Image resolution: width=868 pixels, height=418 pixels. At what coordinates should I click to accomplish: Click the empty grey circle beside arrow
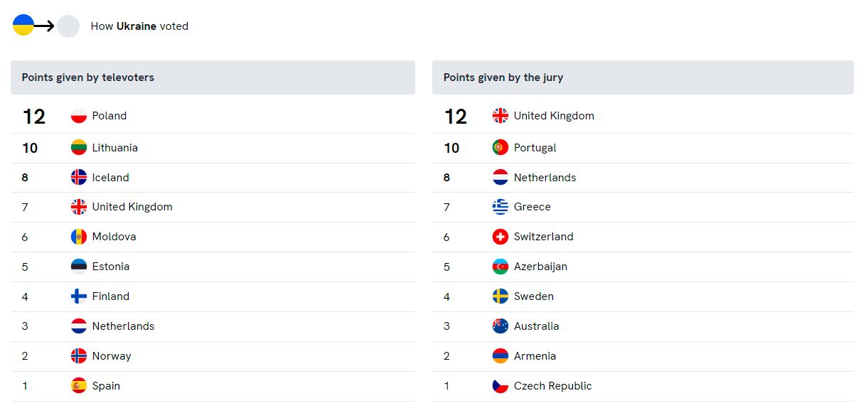68,26
